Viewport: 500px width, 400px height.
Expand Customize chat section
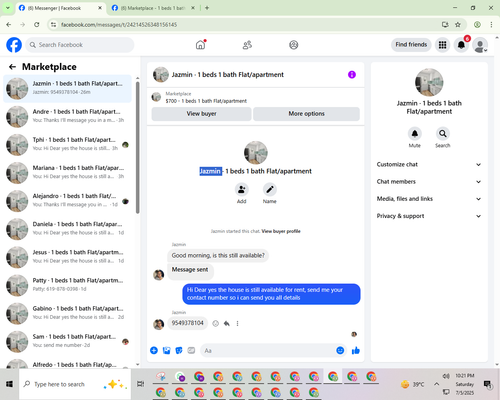point(429,164)
